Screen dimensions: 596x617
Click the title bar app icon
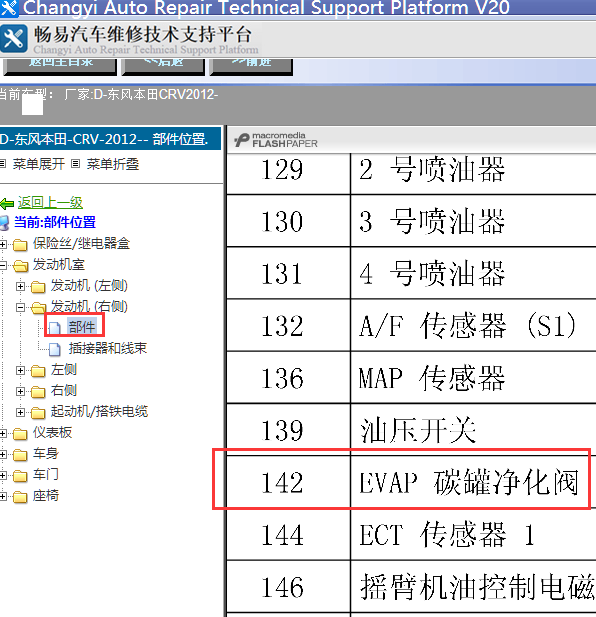9,8
